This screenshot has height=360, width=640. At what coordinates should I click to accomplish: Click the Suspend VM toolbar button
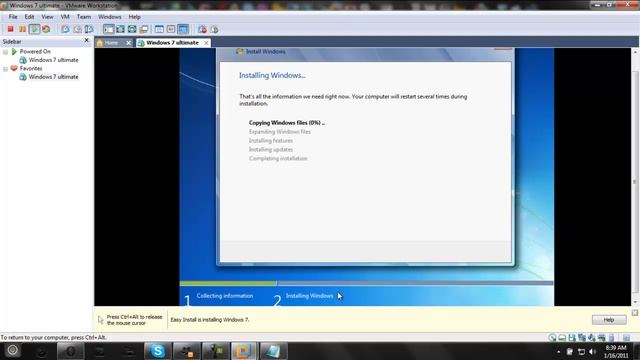coord(22,29)
